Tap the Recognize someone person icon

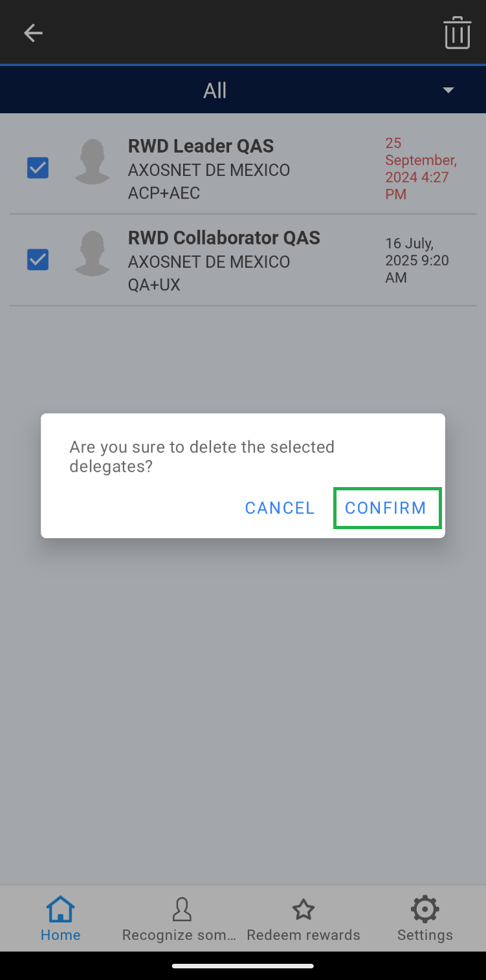coord(182,909)
